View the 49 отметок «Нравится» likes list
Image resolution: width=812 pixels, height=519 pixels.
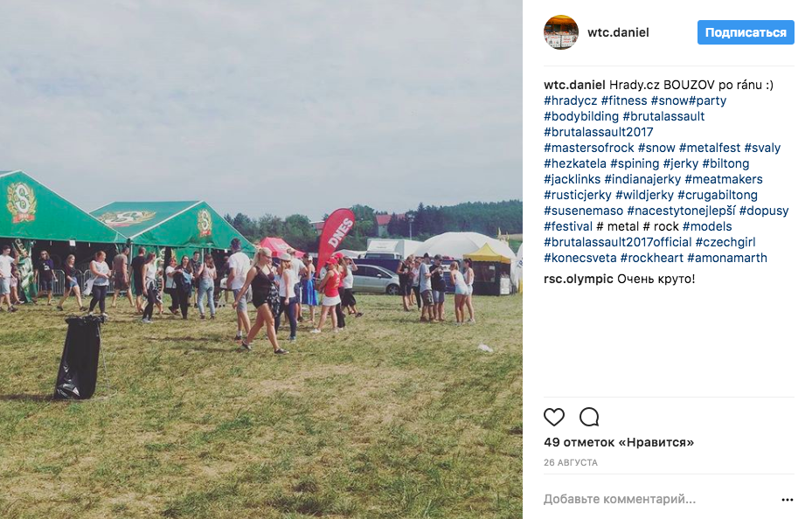click(618, 442)
